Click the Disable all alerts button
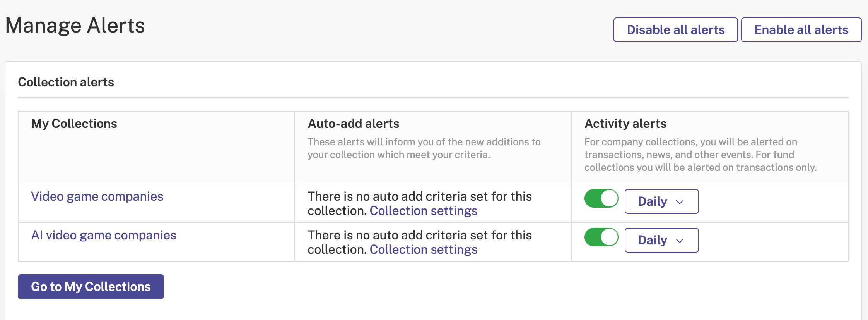 [675, 30]
